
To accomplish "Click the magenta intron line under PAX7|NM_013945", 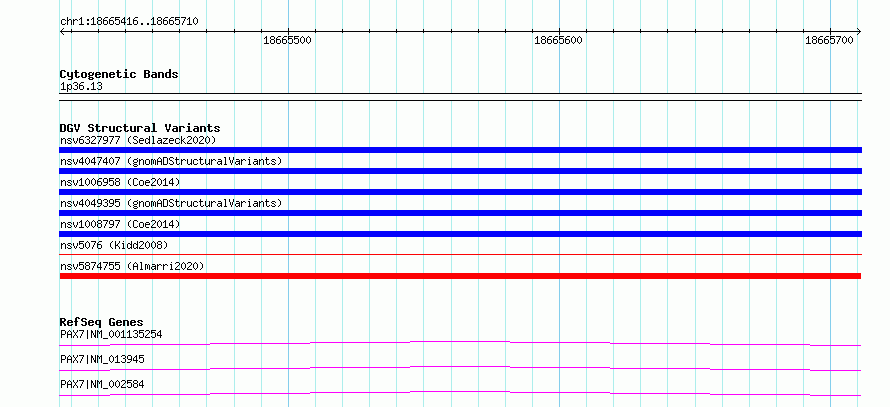I will click(x=460, y=367).
